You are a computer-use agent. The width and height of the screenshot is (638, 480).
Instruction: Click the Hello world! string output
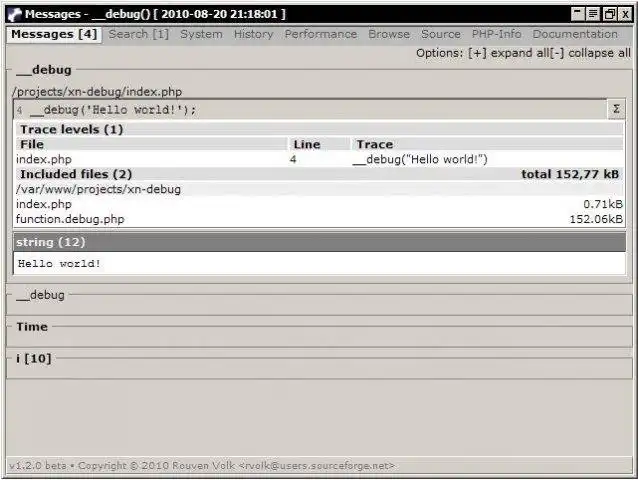59,264
